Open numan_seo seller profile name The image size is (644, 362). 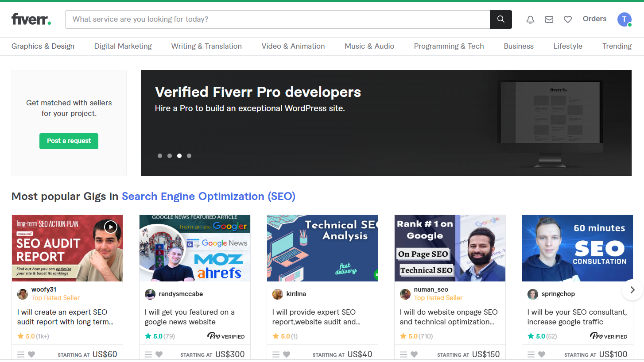point(431,290)
